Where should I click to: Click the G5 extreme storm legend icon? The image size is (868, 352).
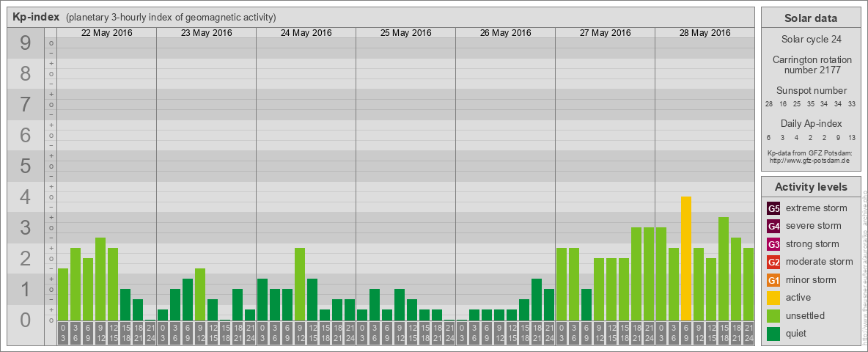pyautogui.click(x=773, y=209)
